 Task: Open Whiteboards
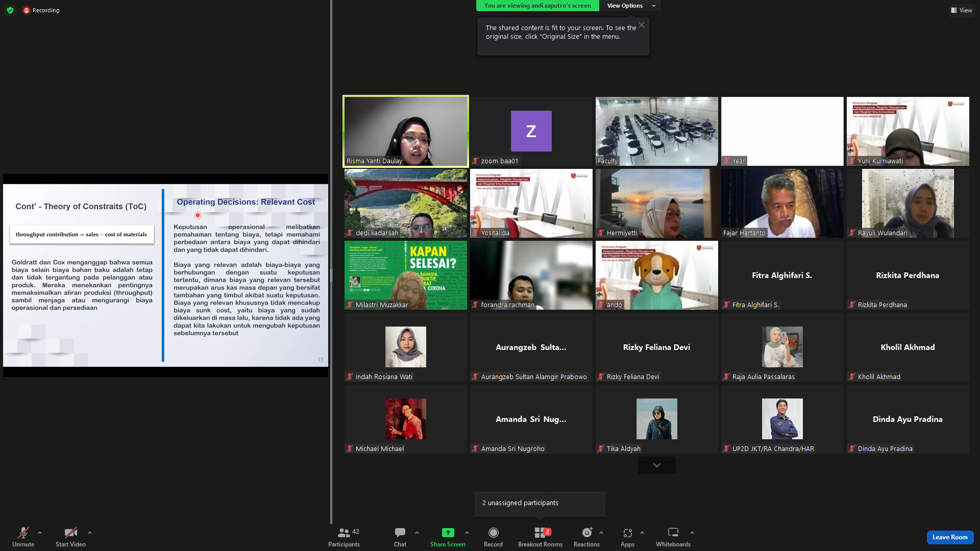(673, 537)
